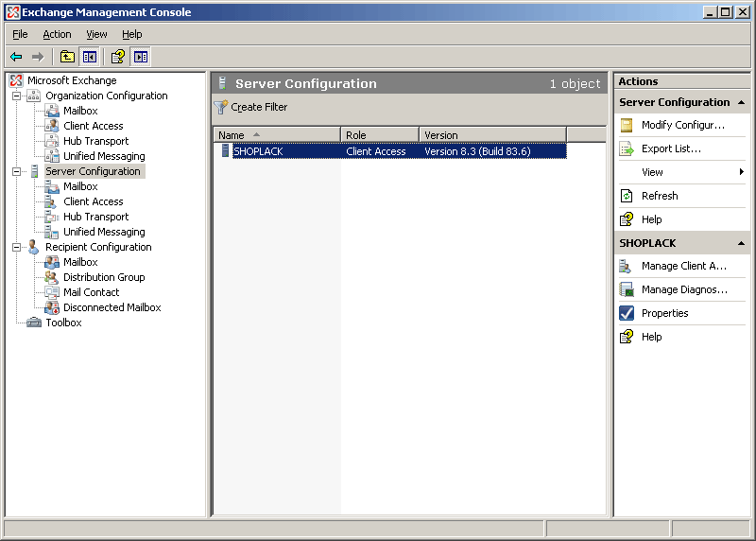Click the Manage Client Access action icon
Viewport: 756px width, 541px height.
click(x=626, y=266)
